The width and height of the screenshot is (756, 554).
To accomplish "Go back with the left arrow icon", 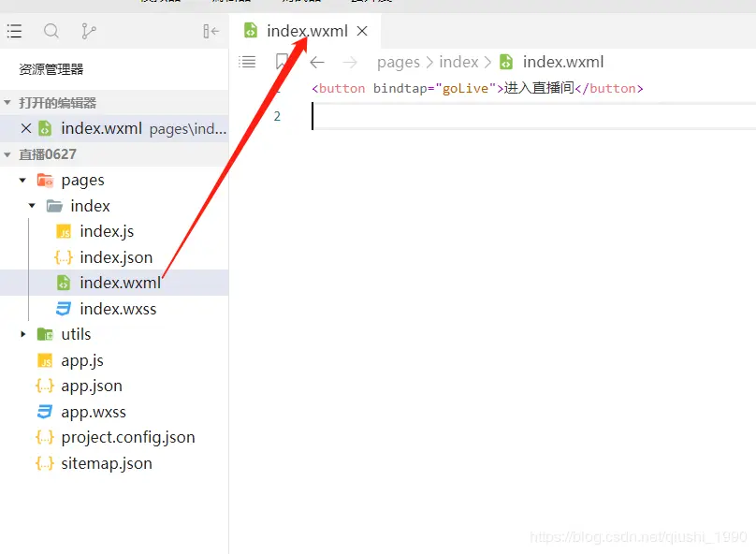I will 317,62.
